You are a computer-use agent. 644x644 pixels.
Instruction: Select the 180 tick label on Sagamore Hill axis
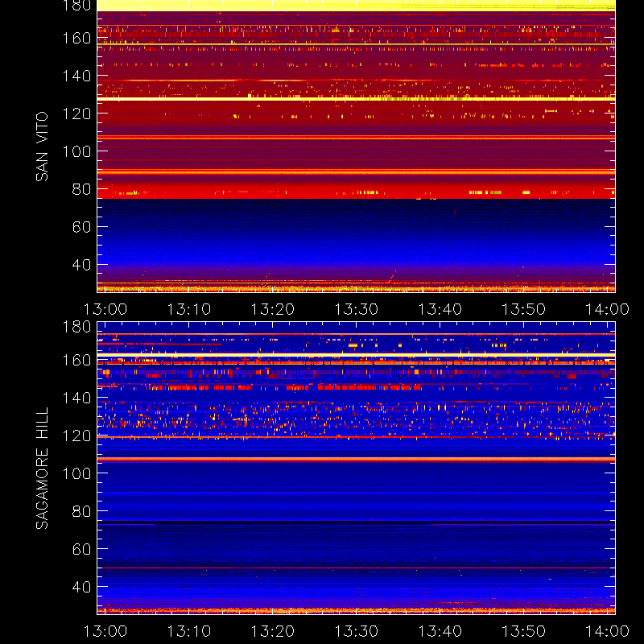76,327
